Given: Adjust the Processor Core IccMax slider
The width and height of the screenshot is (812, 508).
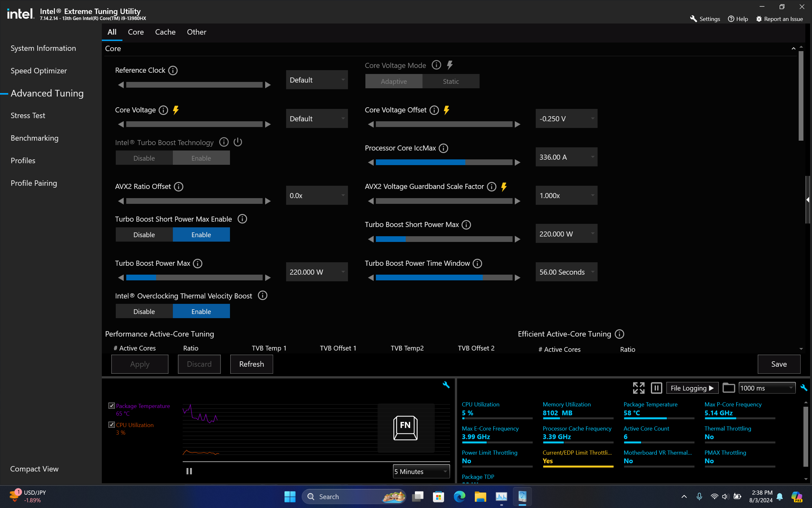Looking at the screenshot, I should click(x=444, y=162).
